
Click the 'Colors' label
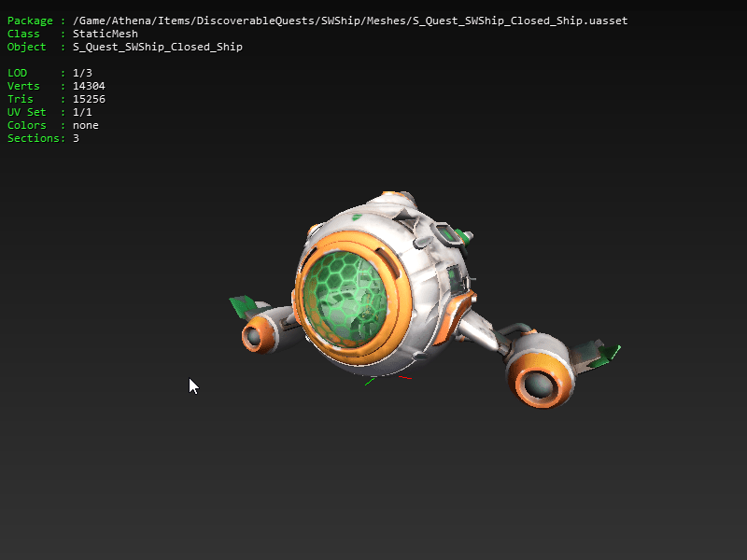coord(27,125)
